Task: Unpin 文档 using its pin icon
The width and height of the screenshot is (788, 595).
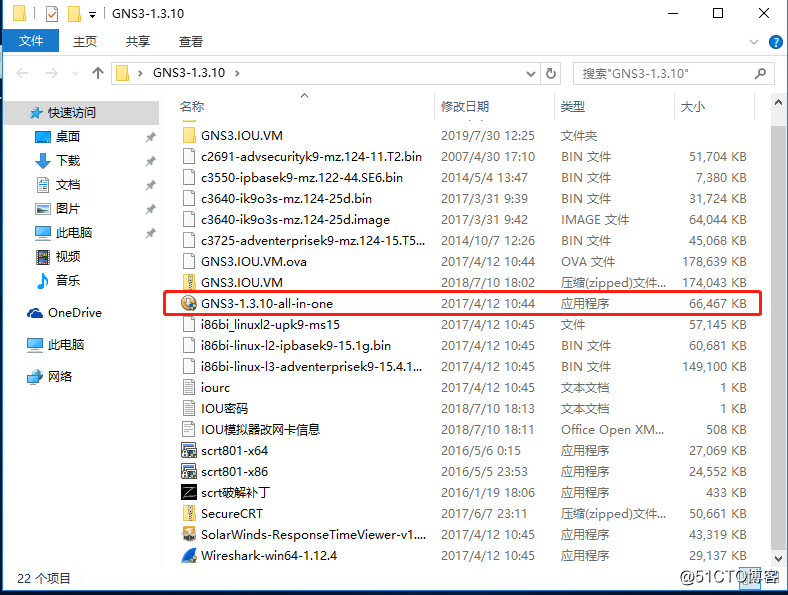Action: (x=150, y=185)
